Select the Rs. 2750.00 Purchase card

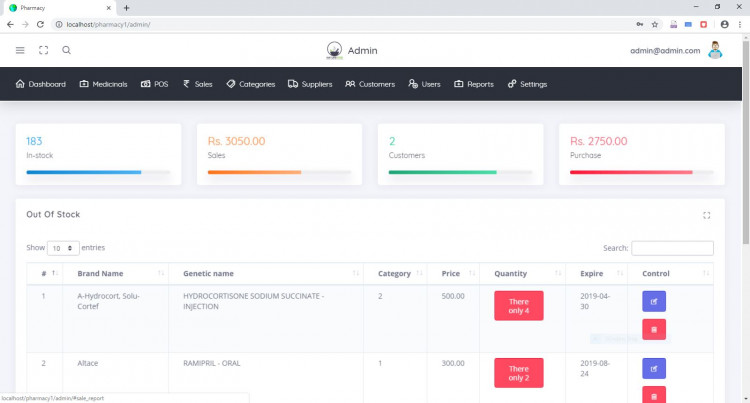click(x=641, y=154)
